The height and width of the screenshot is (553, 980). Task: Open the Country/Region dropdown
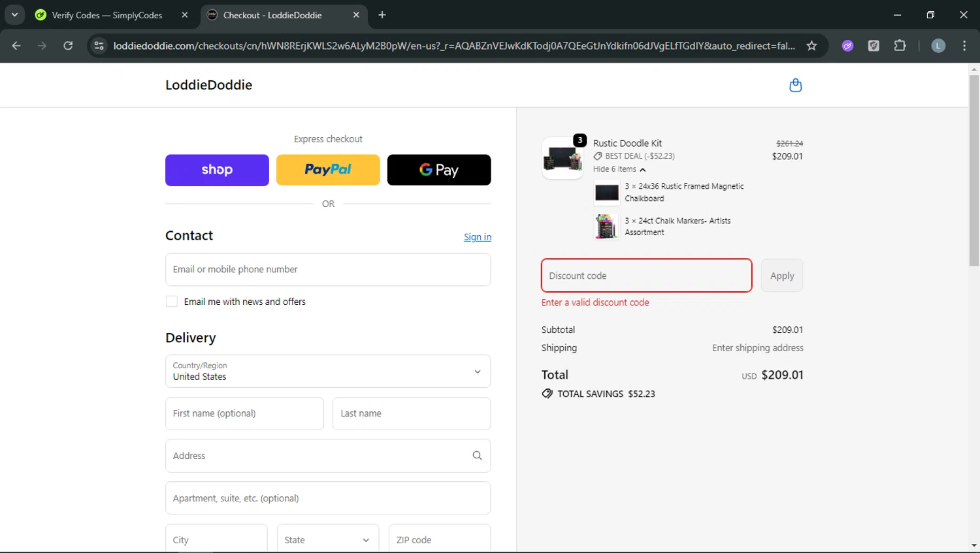[328, 371]
